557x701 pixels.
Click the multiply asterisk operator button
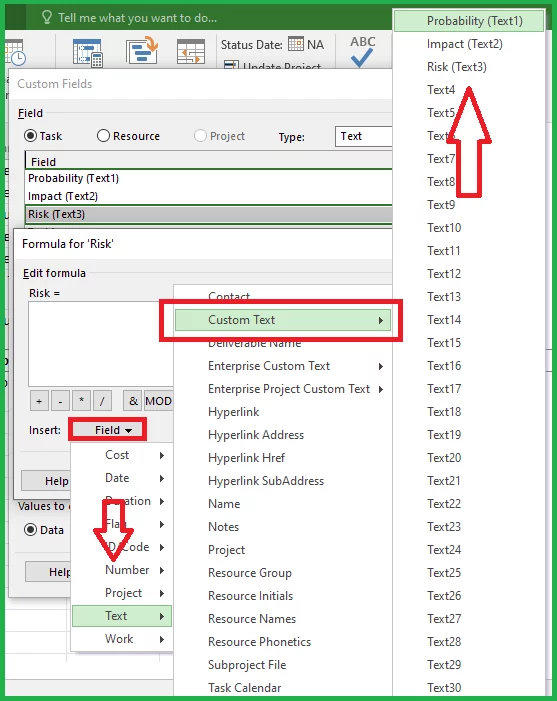81,401
